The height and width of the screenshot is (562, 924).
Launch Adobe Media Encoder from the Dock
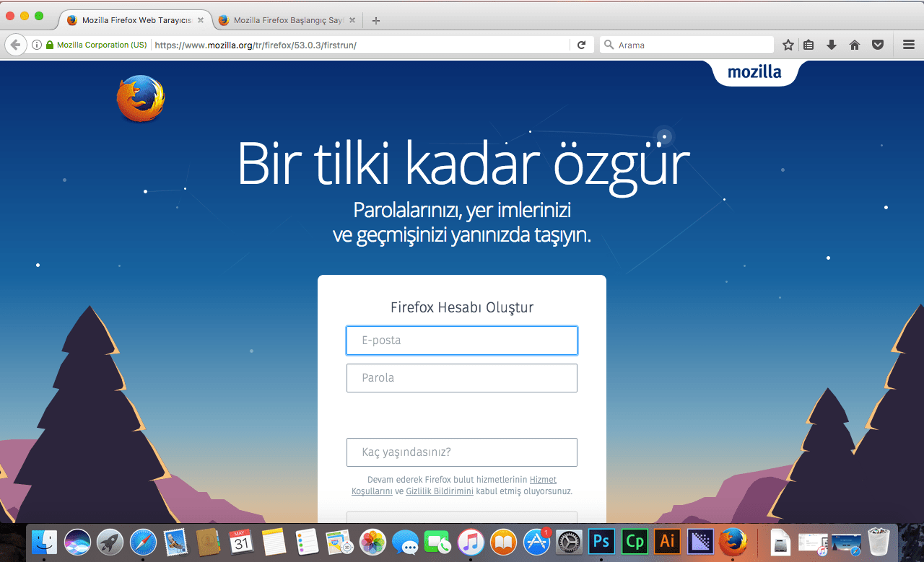700,542
